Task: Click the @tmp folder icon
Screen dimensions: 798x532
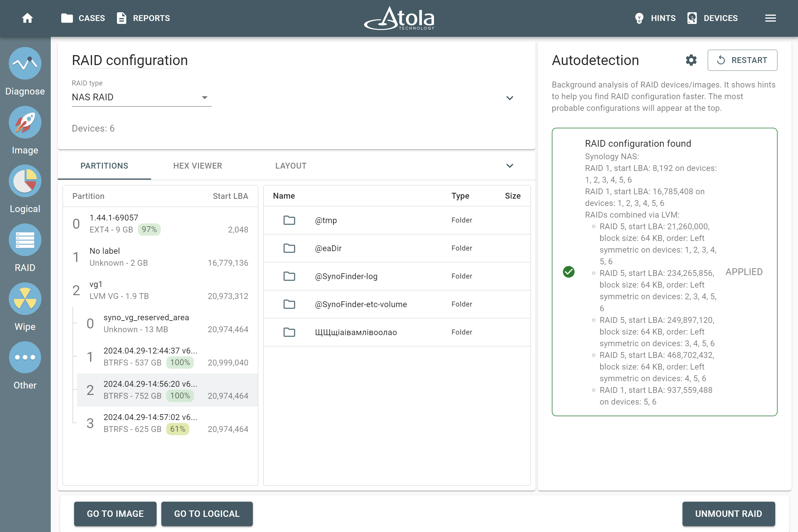Action: (289, 220)
